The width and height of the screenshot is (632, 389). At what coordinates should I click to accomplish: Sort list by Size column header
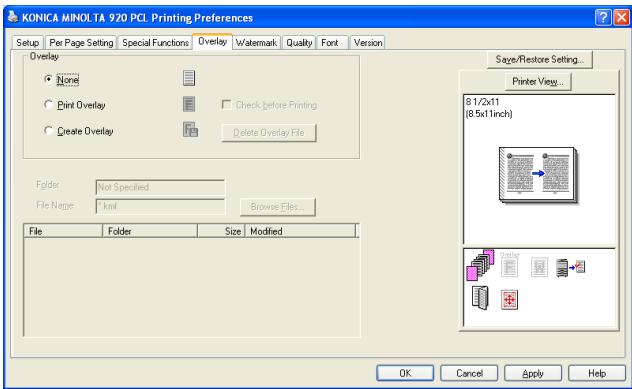221,231
